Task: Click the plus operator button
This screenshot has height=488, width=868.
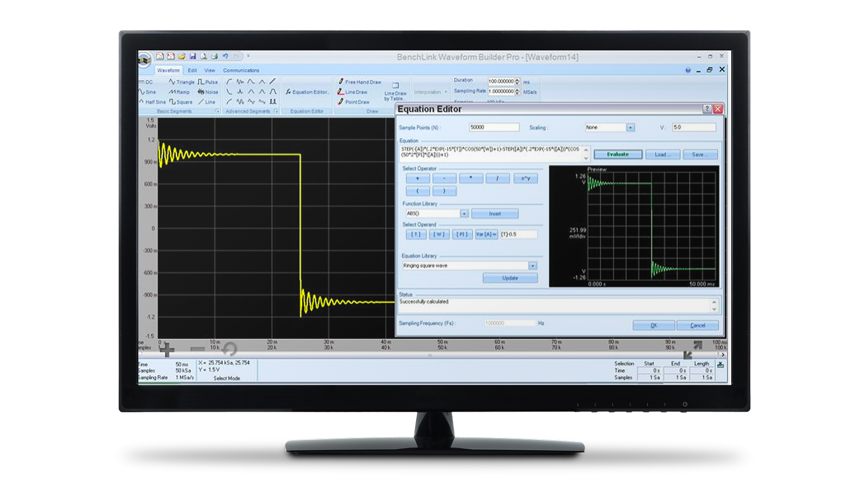Action: point(418,178)
